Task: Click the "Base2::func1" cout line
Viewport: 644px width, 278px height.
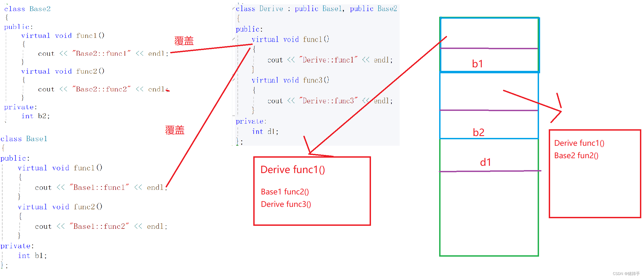Action: point(103,54)
